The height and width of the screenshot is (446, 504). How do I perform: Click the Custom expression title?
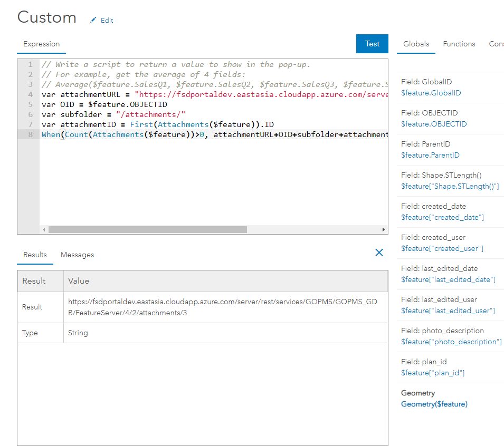(47, 17)
